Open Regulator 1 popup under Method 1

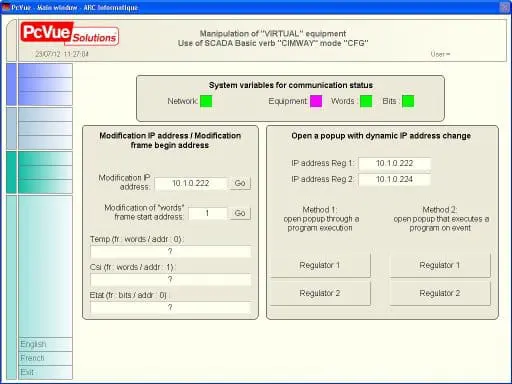(x=320, y=265)
